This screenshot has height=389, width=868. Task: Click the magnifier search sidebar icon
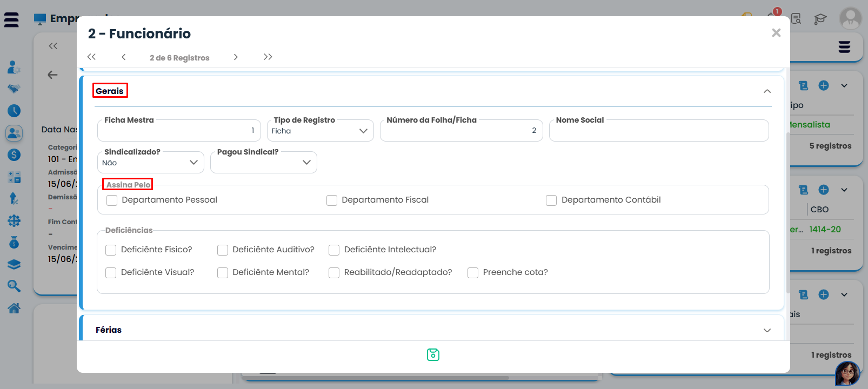coord(14,286)
